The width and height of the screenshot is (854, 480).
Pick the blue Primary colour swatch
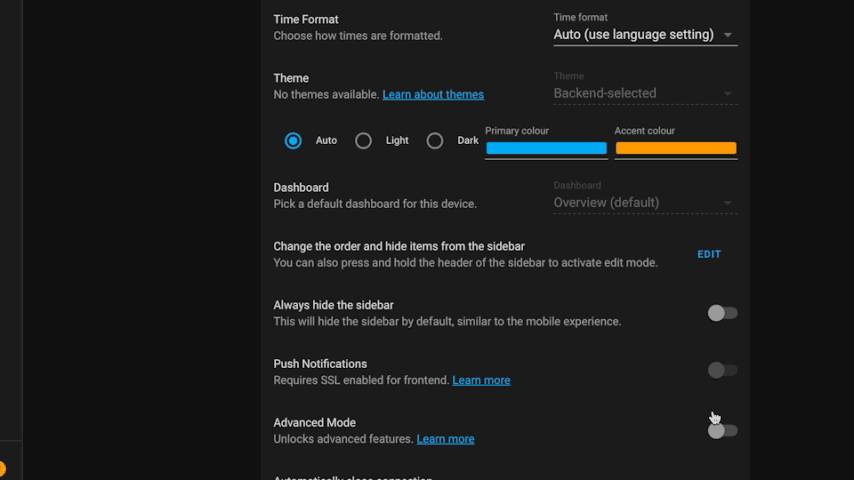point(546,148)
